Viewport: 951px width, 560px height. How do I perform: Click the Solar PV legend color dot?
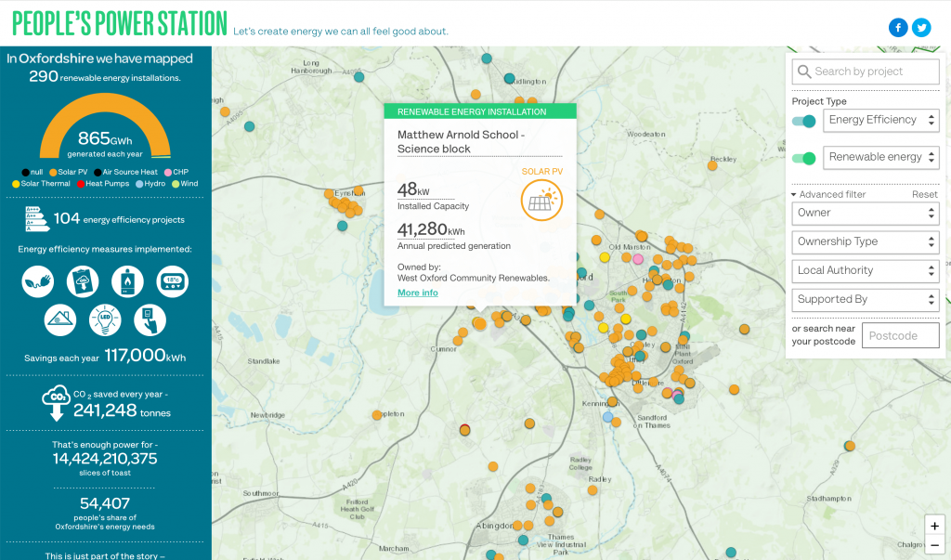point(53,172)
